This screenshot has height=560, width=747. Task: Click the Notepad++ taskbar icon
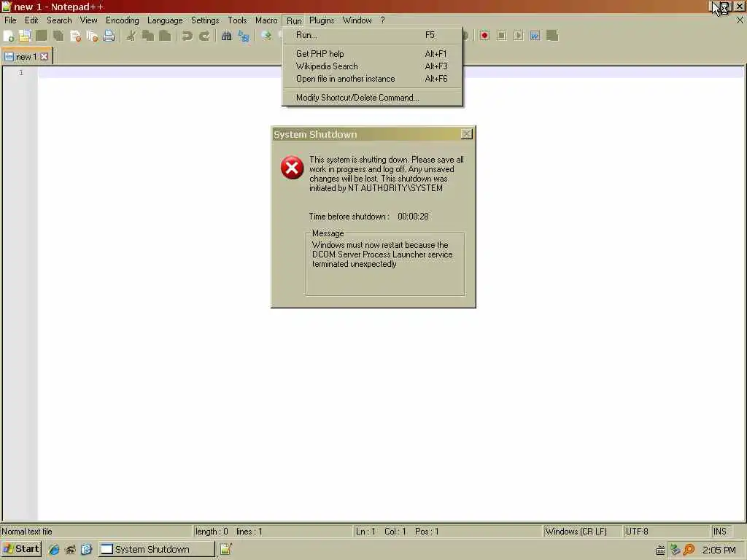(226, 549)
